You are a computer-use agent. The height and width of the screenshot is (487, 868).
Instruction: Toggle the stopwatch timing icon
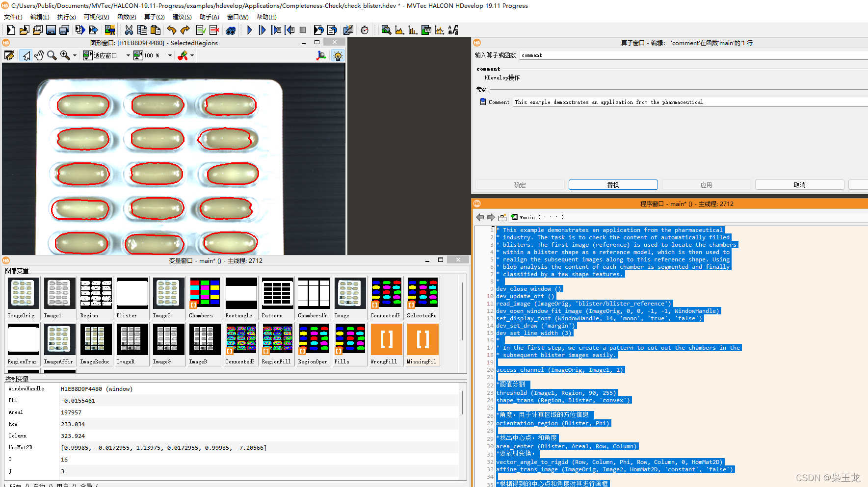pos(365,30)
